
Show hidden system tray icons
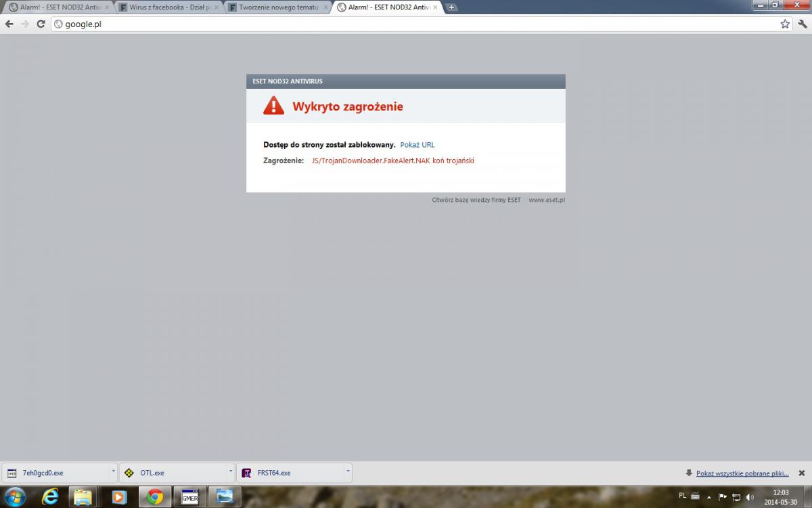point(708,496)
